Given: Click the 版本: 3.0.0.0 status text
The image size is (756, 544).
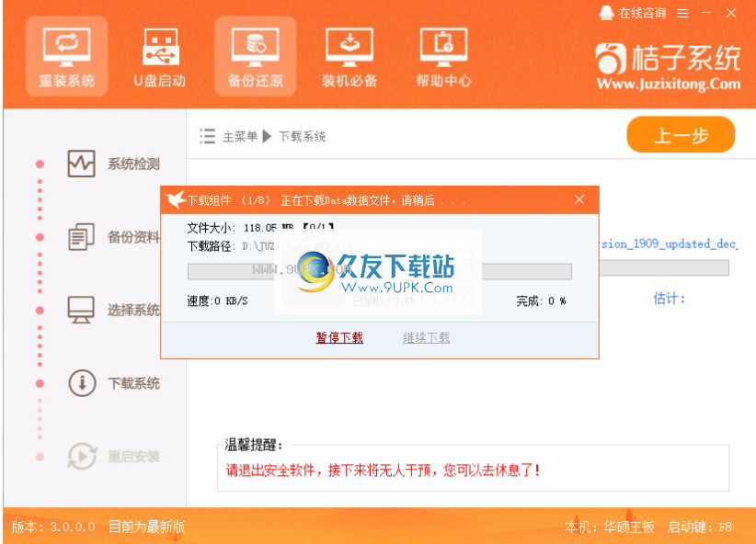Looking at the screenshot, I should click(53, 527).
